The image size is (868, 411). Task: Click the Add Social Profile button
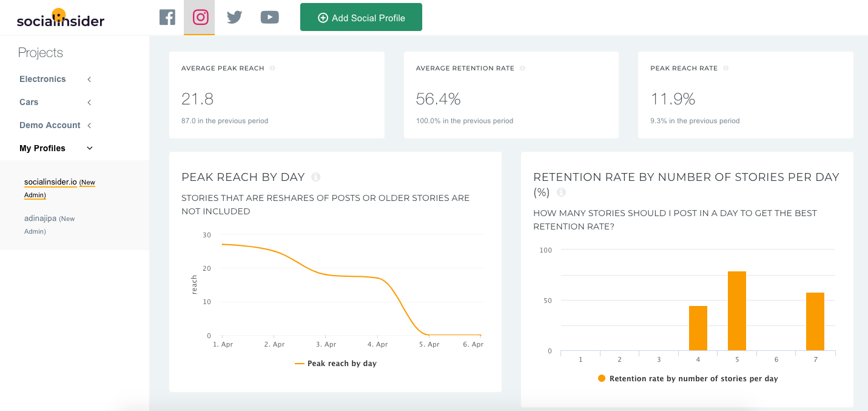[361, 17]
